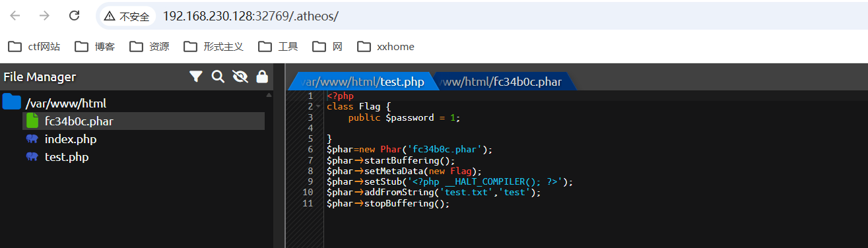Click the File Manager filter icon
Viewport: 868px width, 248px height.
point(195,77)
